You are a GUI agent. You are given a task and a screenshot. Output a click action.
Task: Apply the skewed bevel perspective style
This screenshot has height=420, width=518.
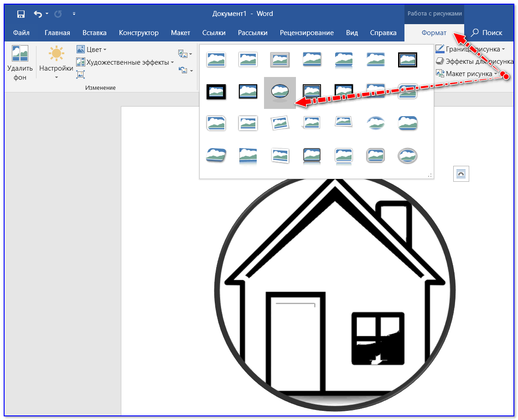[216, 155]
